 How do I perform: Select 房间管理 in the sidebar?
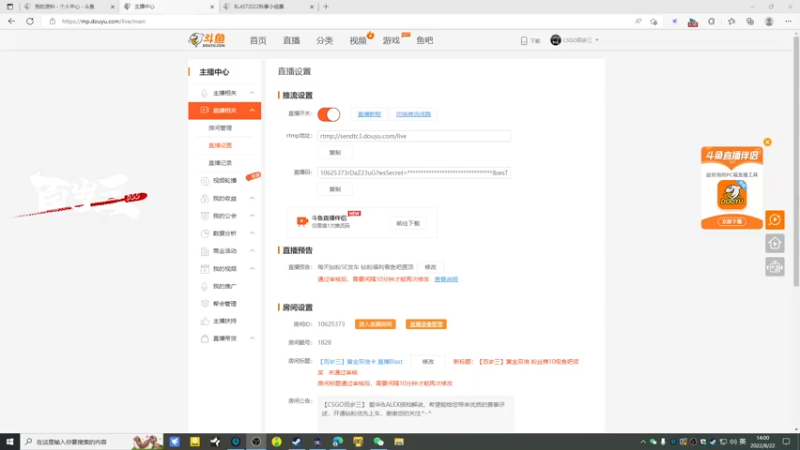[220, 128]
